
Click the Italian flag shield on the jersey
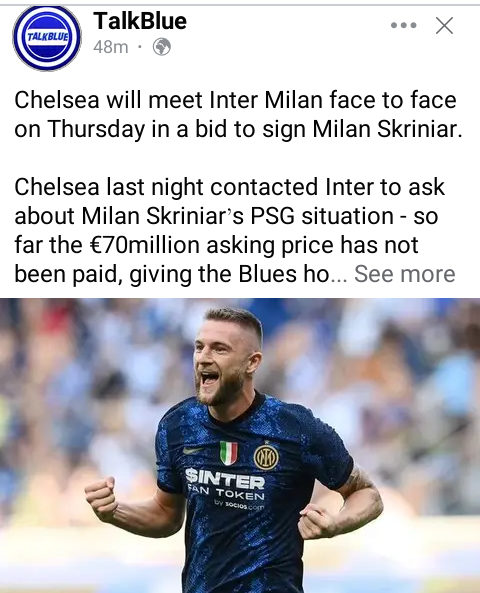229,453
